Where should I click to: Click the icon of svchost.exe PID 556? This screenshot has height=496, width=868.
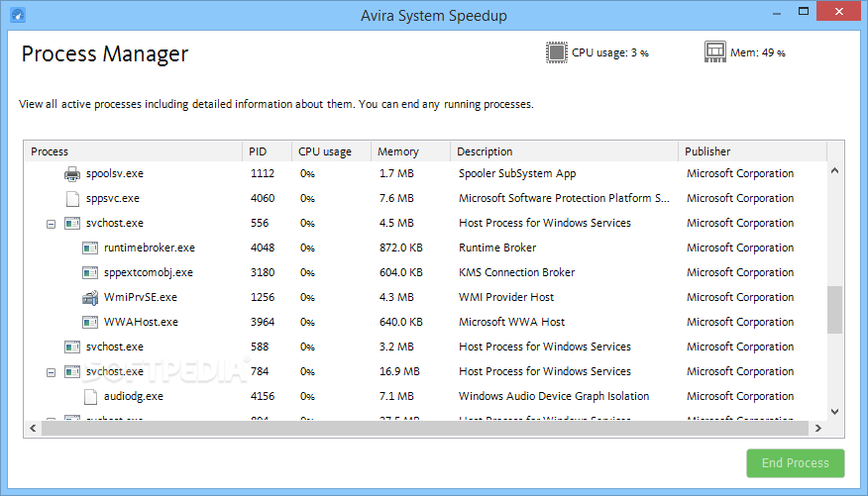[72, 224]
